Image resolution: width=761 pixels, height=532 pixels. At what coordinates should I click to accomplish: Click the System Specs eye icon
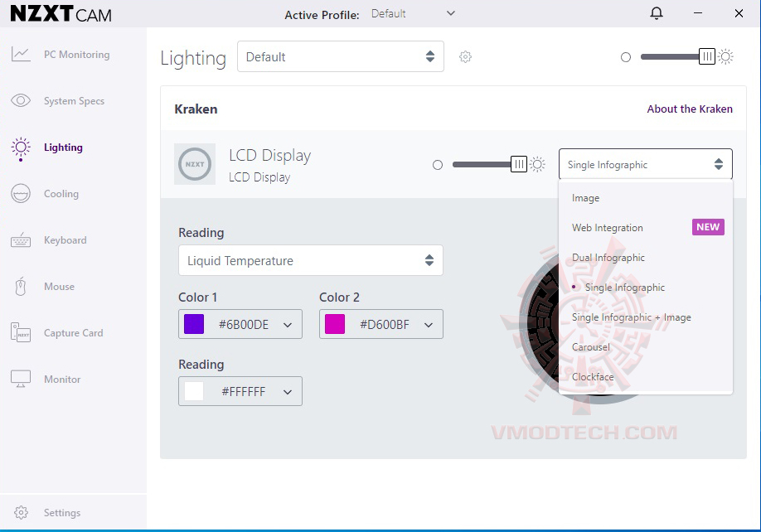tap(21, 101)
